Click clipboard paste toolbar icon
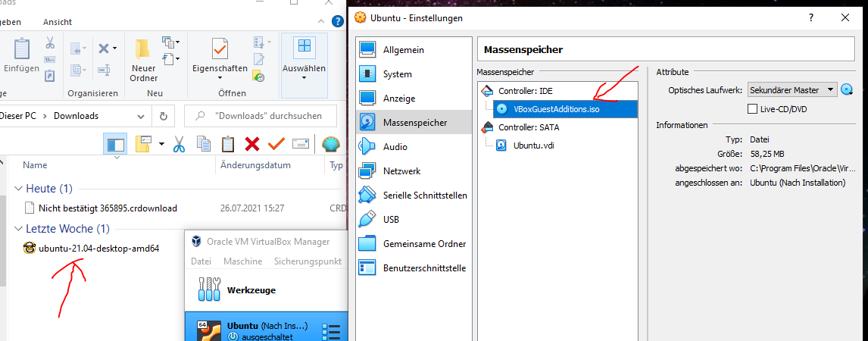Viewport: 868px width, 341px height. coord(228,145)
